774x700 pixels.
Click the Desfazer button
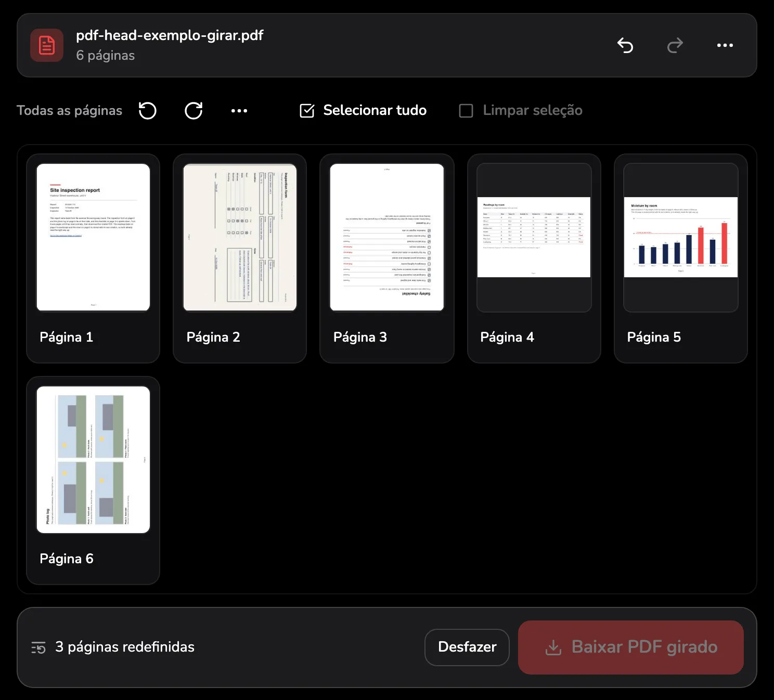click(x=467, y=647)
